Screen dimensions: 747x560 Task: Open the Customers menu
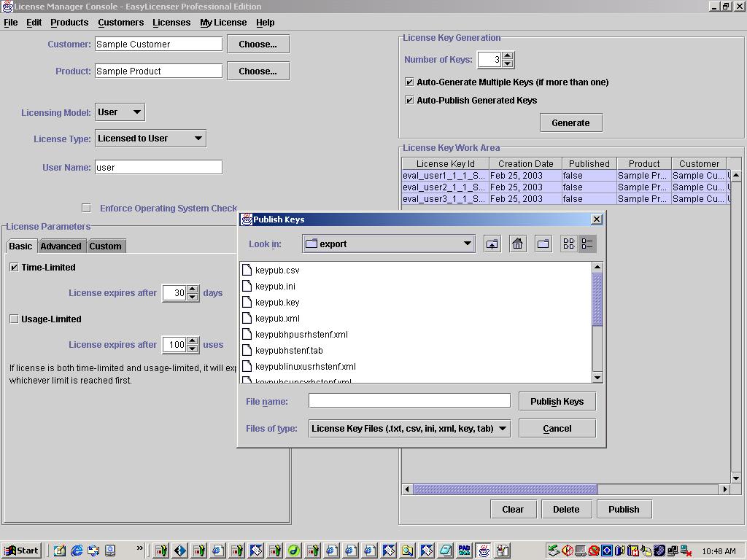(121, 23)
